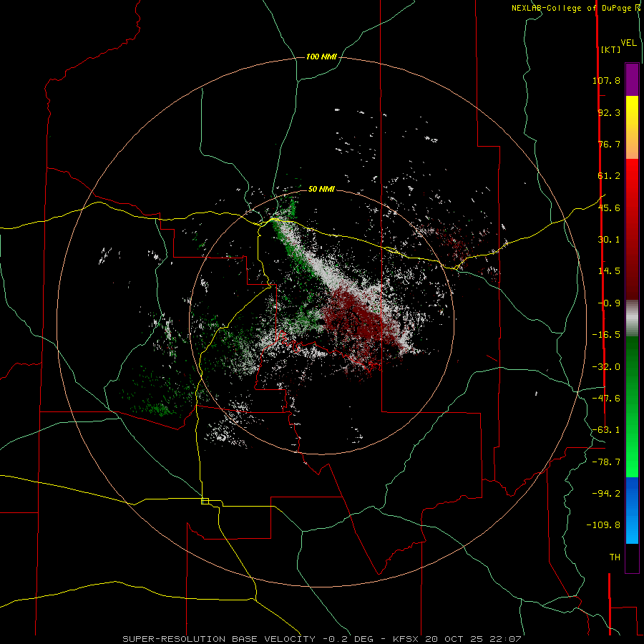Click the -0.2 DEG elevation angle text
The image size is (644, 644).
348,639
